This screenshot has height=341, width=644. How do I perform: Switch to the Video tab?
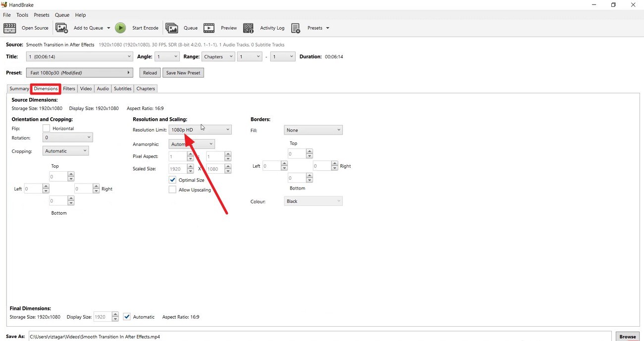coord(86,89)
